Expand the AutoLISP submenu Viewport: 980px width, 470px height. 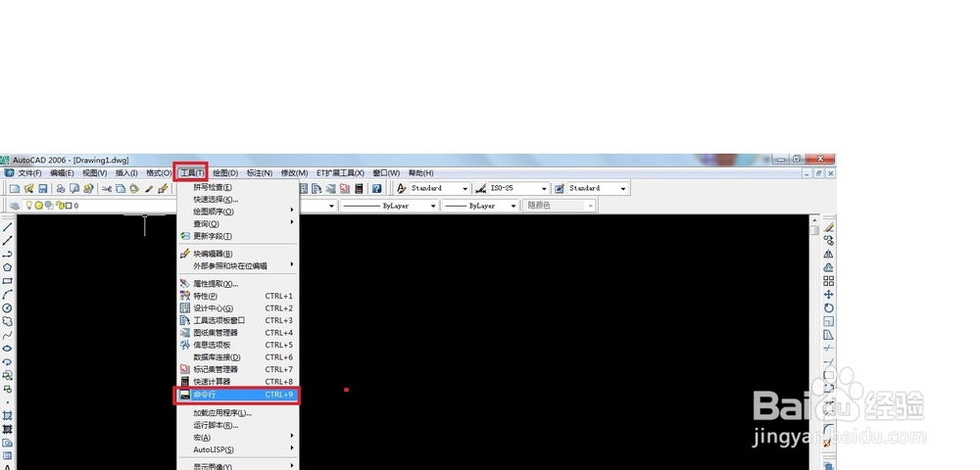click(x=239, y=449)
